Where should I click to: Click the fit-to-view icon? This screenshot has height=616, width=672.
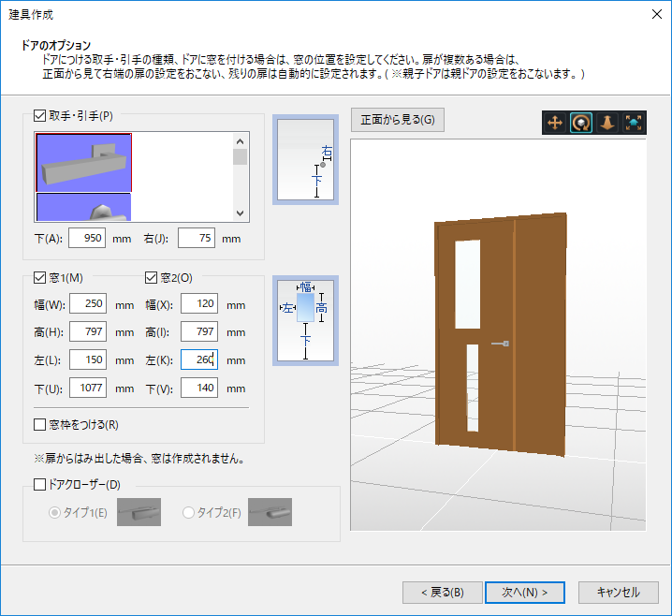(633, 123)
